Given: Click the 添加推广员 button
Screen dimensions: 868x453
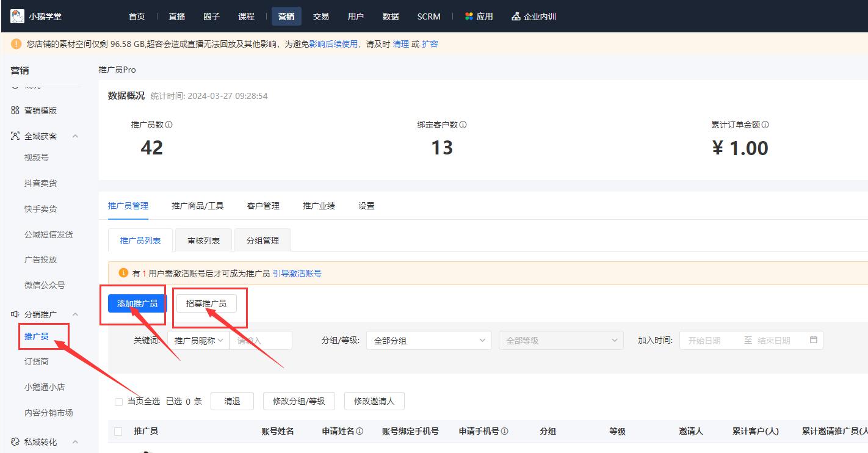Looking at the screenshot, I should (137, 303).
